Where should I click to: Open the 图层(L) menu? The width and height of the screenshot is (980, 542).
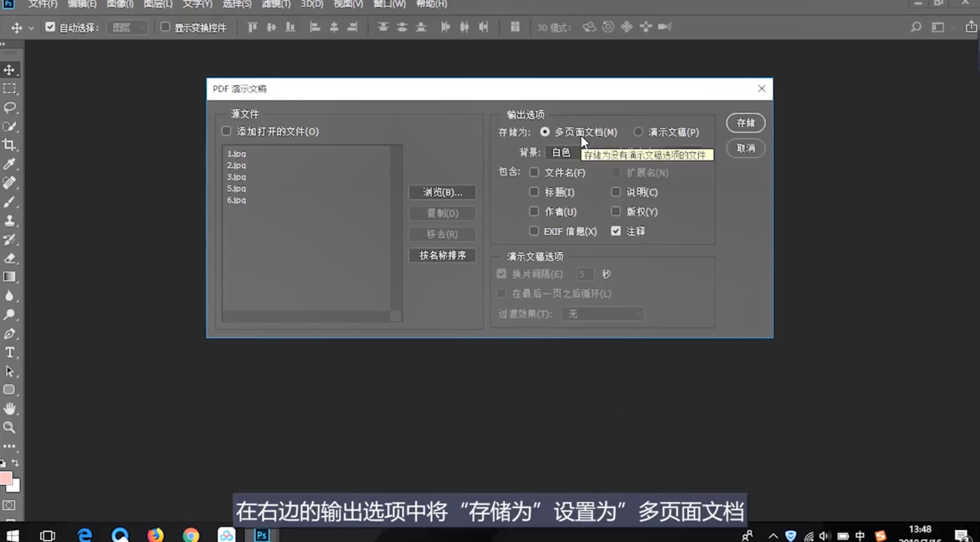point(158,4)
